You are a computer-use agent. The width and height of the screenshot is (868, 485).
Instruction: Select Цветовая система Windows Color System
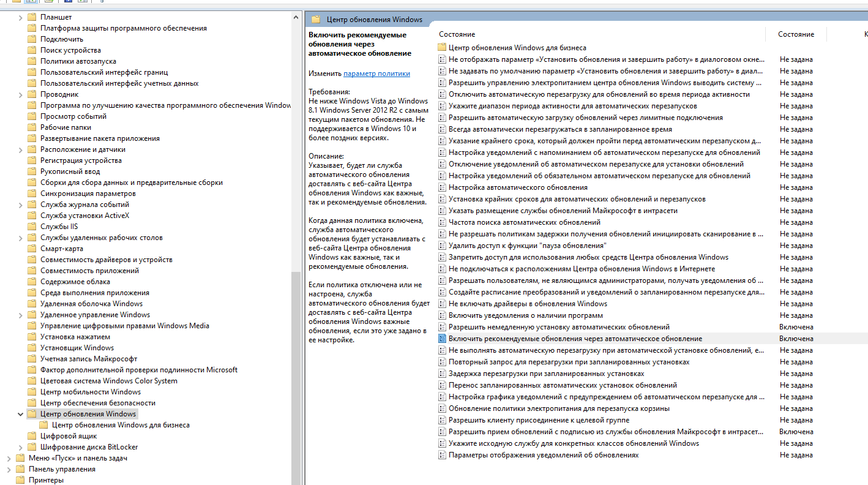point(109,381)
